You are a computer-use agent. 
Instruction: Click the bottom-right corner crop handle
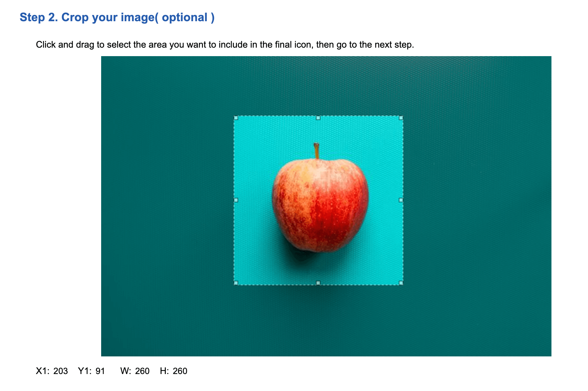pyautogui.click(x=401, y=283)
